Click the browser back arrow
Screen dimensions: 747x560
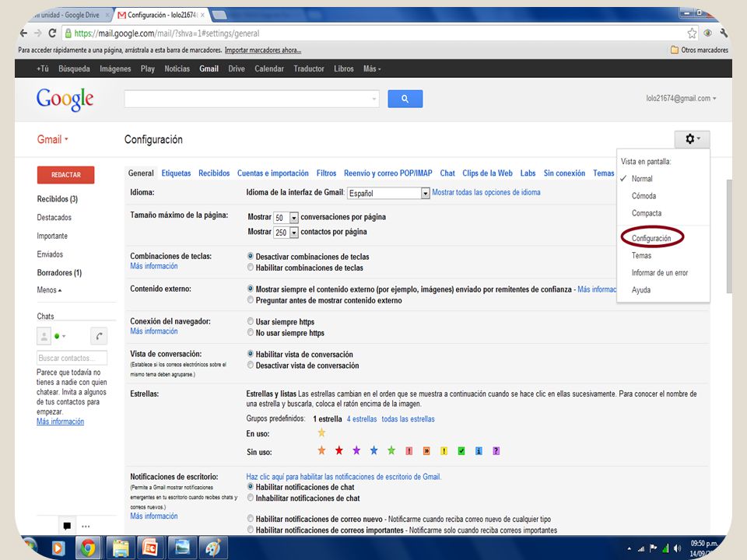24,33
